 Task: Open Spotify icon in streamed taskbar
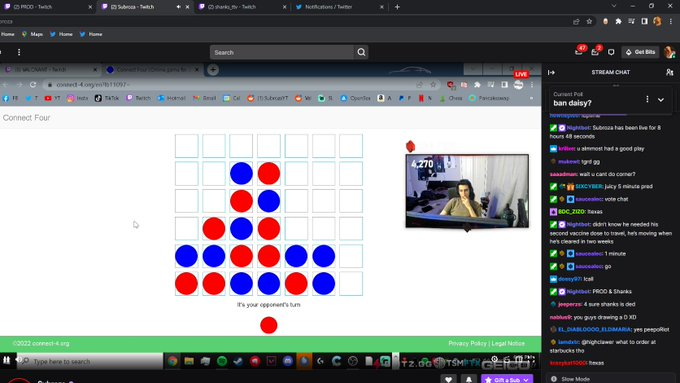(222, 361)
